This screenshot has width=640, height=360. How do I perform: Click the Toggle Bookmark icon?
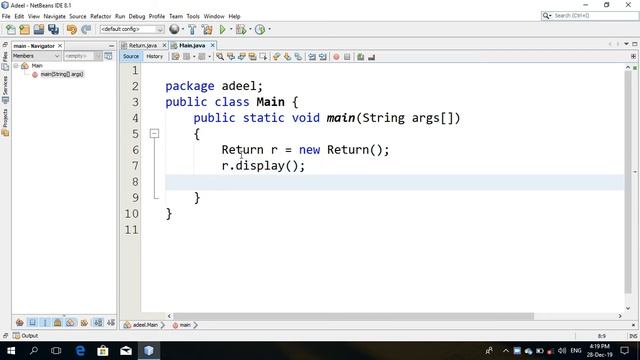298,57
